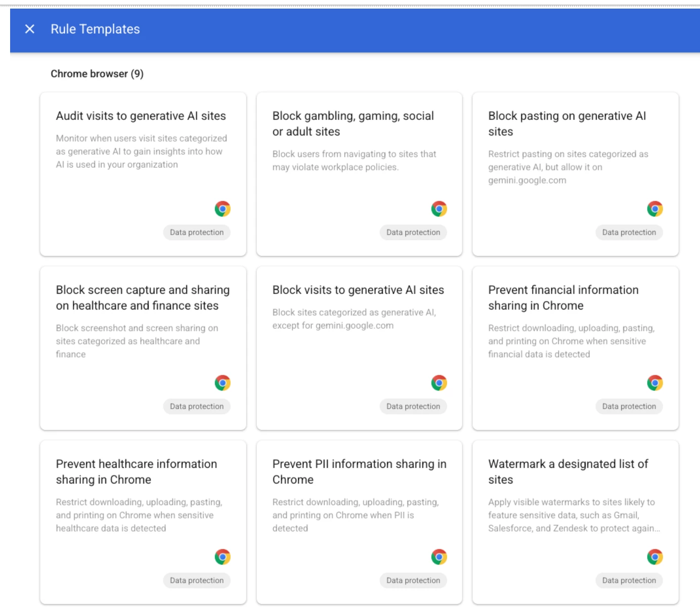Open Block visits to generative AI sites template
This screenshot has height=616, width=700.
coord(358,290)
